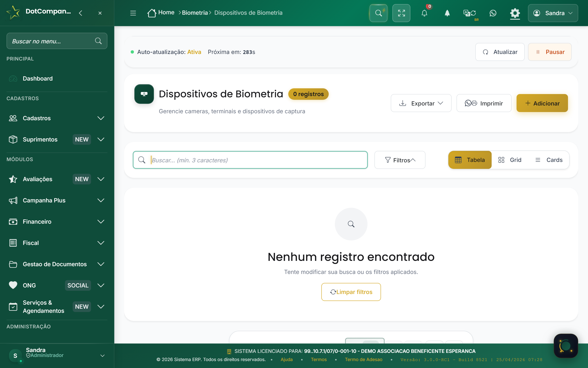Open the Ajuda footer link
This screenshot has width=588, height=368.
pos(286,359)
